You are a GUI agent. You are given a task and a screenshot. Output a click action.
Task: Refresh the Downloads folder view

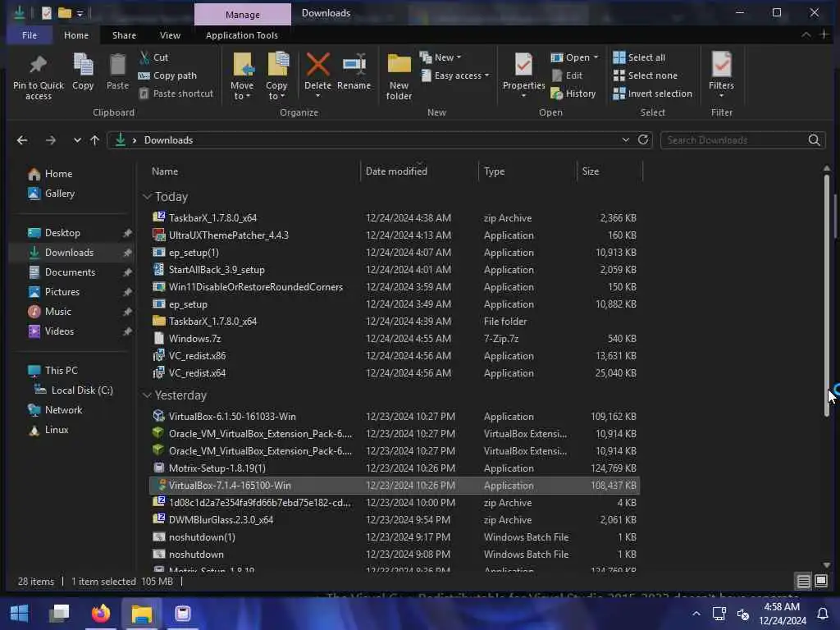(x=643, y=139)
